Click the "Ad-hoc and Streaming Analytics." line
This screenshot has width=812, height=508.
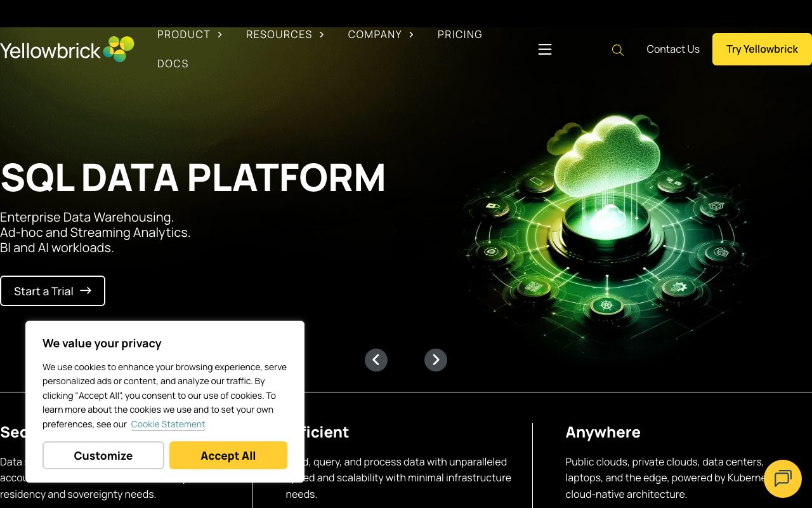[x=95, y=232]
